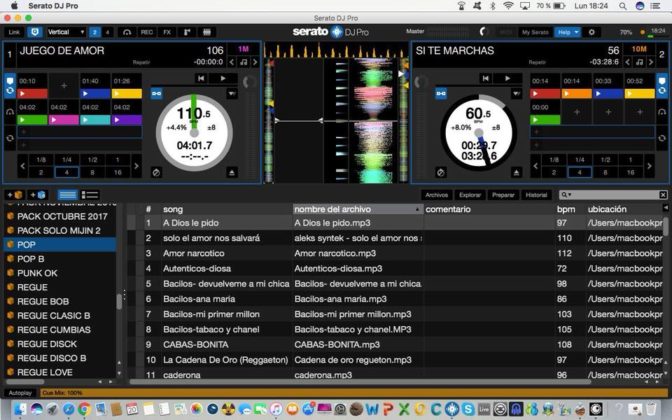Open tempo dropdown arrow on deck 2
Image resolution: width=672 pixels, height=420 pixels.
516,93
